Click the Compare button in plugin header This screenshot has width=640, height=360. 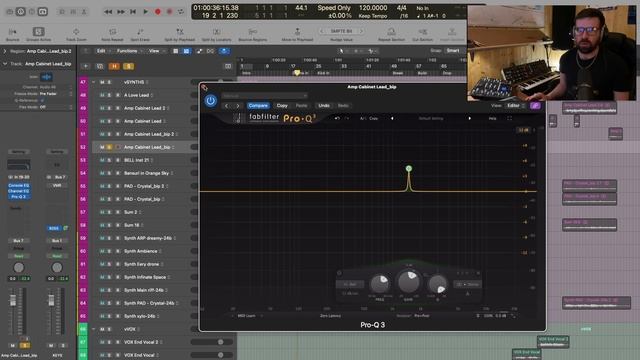258,106
